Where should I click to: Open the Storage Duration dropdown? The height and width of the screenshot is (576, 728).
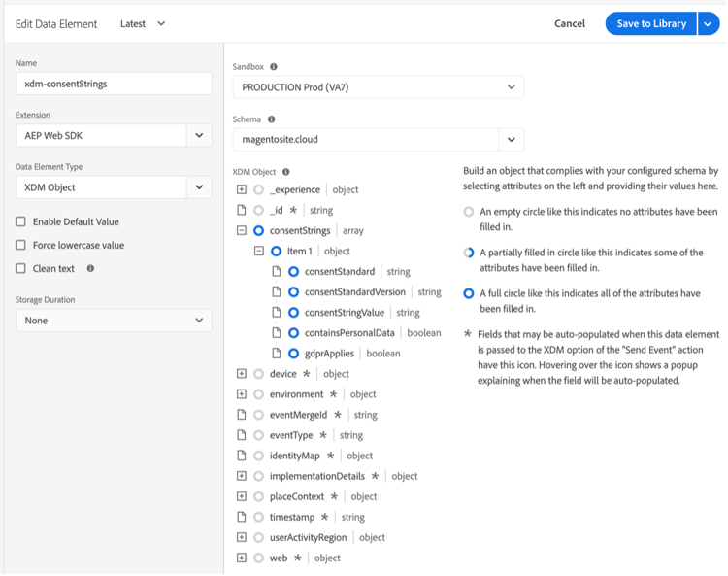[x=114, y=321]
